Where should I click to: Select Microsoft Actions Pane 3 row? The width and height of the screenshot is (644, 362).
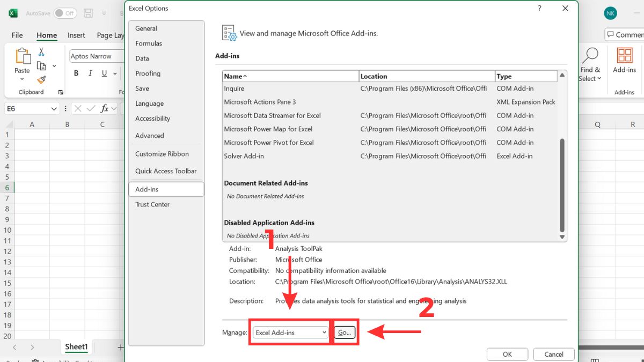[x=390, y=102]
